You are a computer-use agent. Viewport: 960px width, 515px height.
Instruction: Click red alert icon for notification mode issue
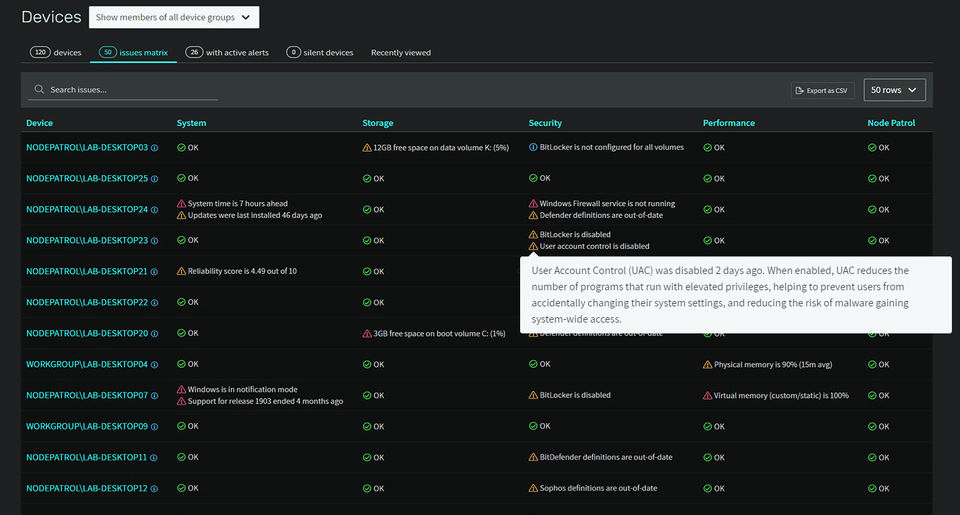coord(181,389)
